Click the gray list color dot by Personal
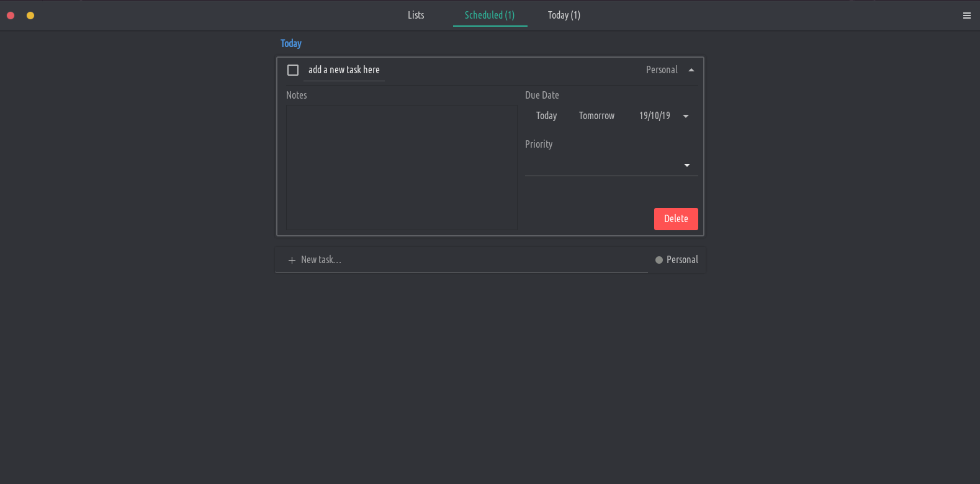 click(659, 260)
